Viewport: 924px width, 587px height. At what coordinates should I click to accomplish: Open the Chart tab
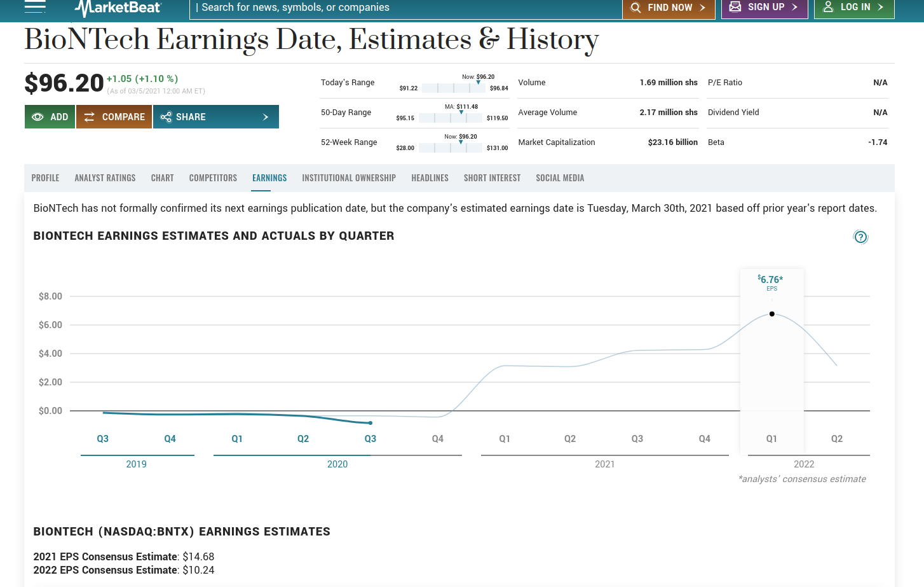(x=162, y=178)
